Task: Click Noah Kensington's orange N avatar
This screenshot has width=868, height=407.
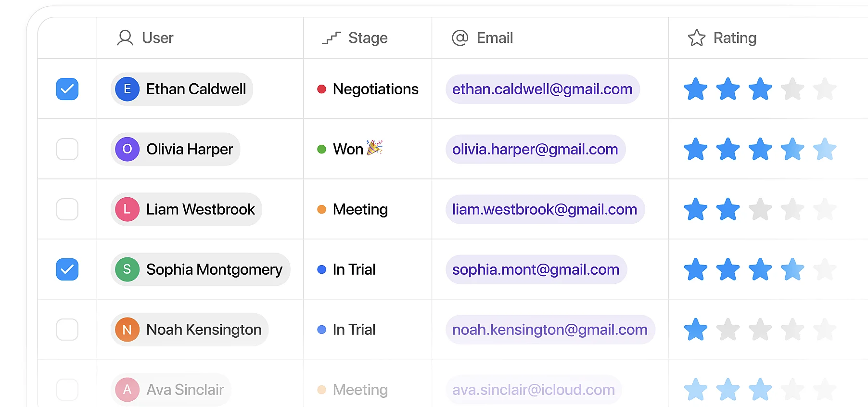Action: 128,330
